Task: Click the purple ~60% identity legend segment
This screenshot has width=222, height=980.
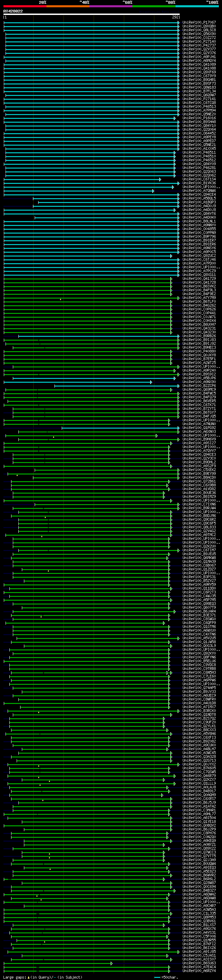Action: pos(111,6)
